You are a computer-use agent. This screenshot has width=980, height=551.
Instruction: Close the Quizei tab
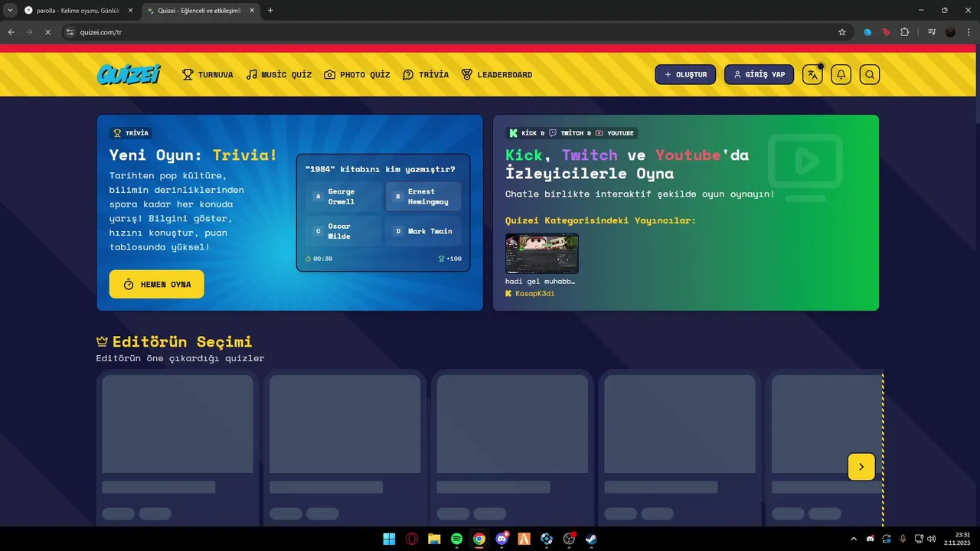click(x=252, y=10)
